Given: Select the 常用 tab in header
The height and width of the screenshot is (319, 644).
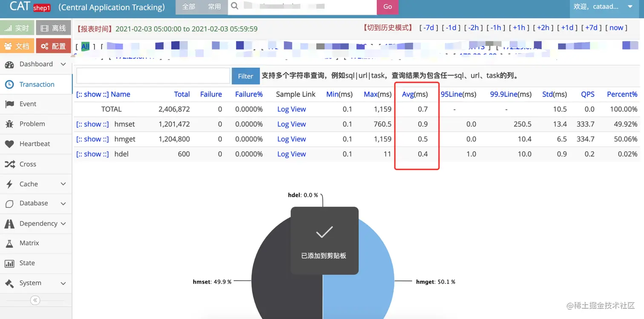Looking at the screenshot, I should [215, 7].
